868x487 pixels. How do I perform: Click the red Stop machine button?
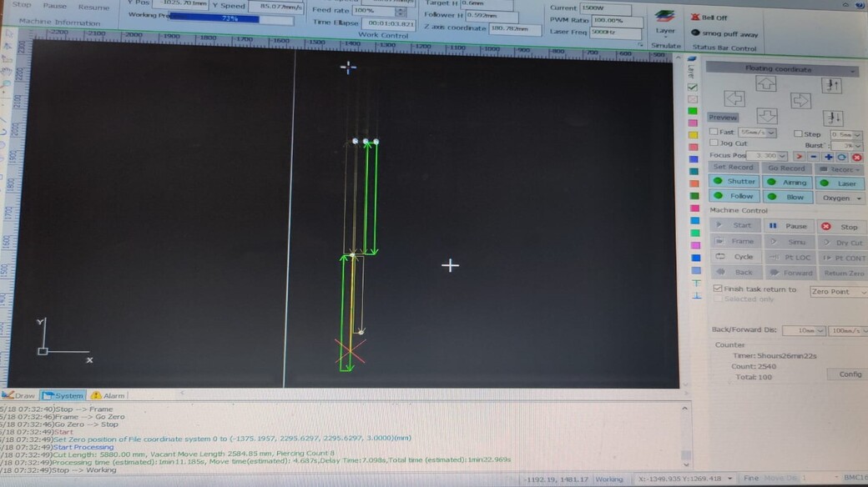pyautogui.click(x=840, y=226)
